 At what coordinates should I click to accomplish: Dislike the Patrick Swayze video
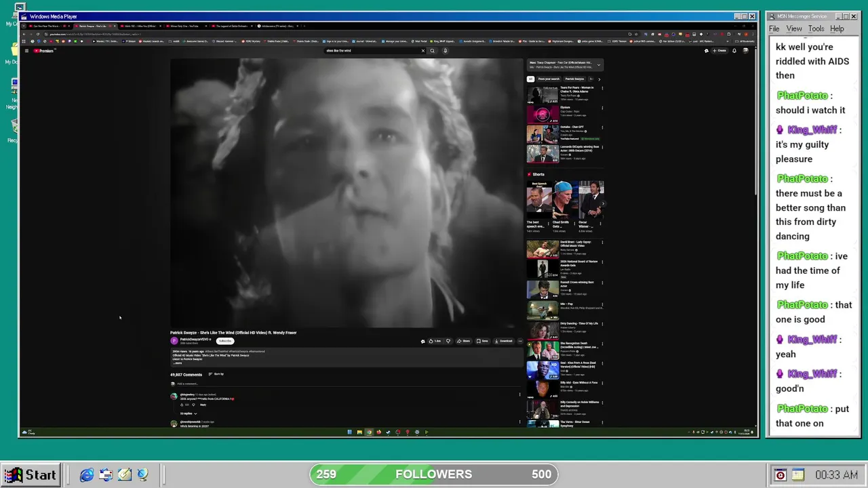pyautogui.click(x=448, y=341)
